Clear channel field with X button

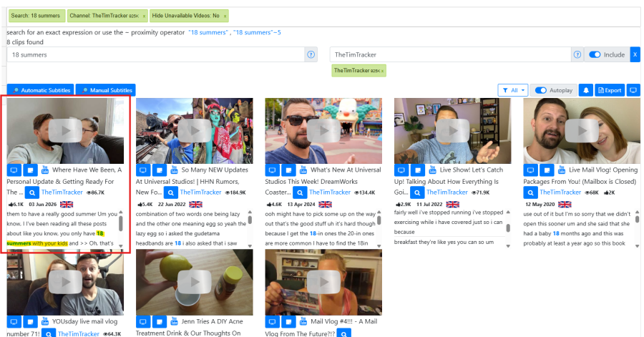click(635, 54)
